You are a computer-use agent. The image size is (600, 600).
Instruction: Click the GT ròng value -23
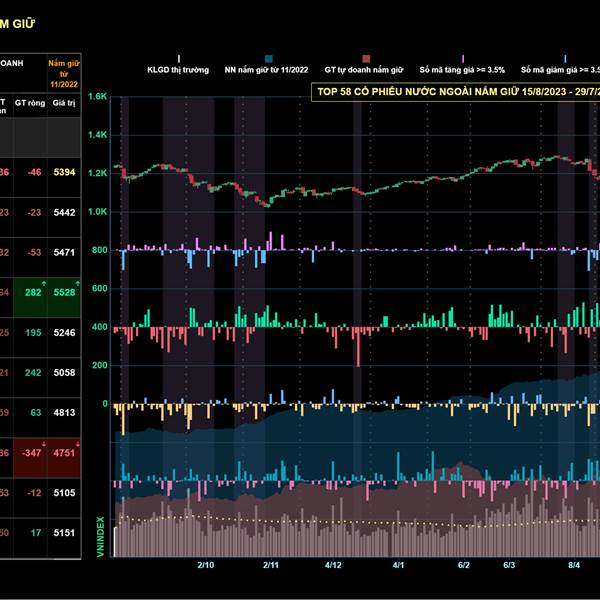point(34,212)
